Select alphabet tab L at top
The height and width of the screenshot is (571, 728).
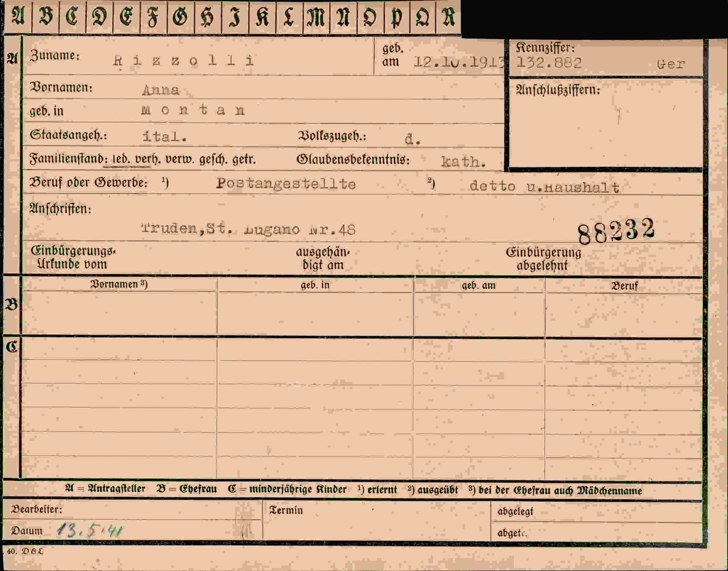tap(289, 17)
